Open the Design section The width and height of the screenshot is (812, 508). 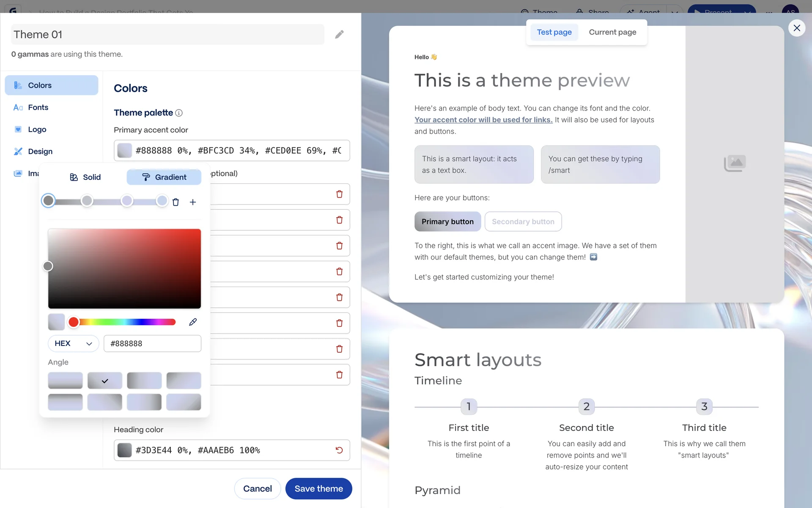(x=40, y=152)
